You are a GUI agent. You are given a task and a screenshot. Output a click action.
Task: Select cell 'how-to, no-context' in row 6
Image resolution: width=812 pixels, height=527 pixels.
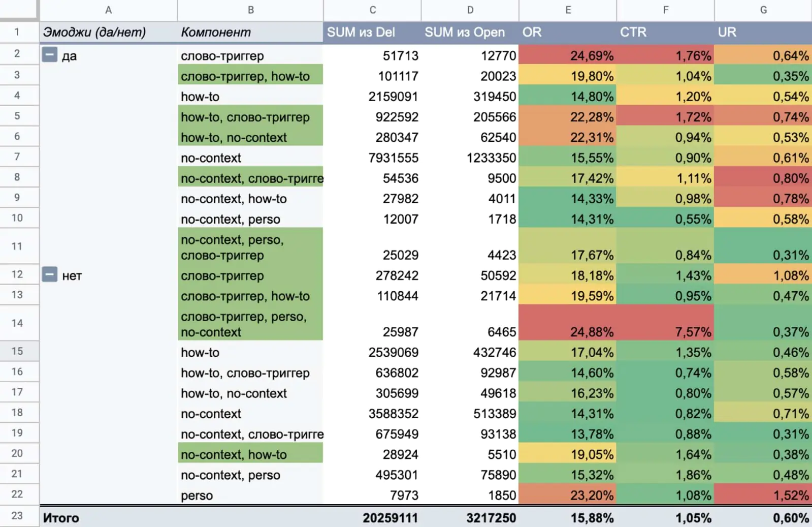tap(250, 137)
